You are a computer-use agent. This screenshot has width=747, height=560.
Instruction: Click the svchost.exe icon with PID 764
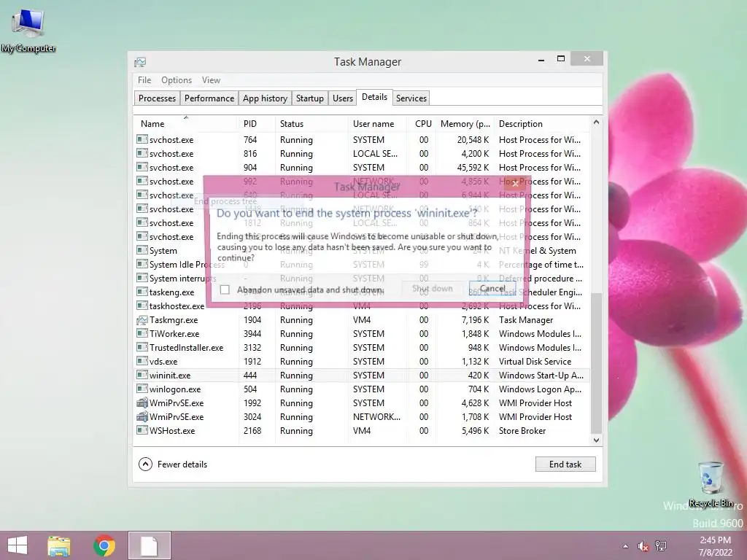(x=142, y=139)
